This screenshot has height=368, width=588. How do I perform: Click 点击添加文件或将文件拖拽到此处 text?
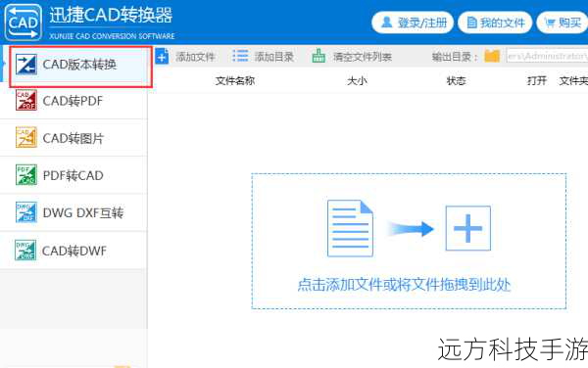tap(404, 285)
